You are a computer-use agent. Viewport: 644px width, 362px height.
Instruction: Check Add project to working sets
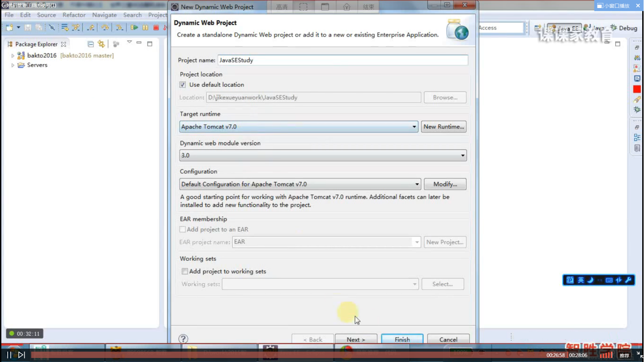[185, 271]
